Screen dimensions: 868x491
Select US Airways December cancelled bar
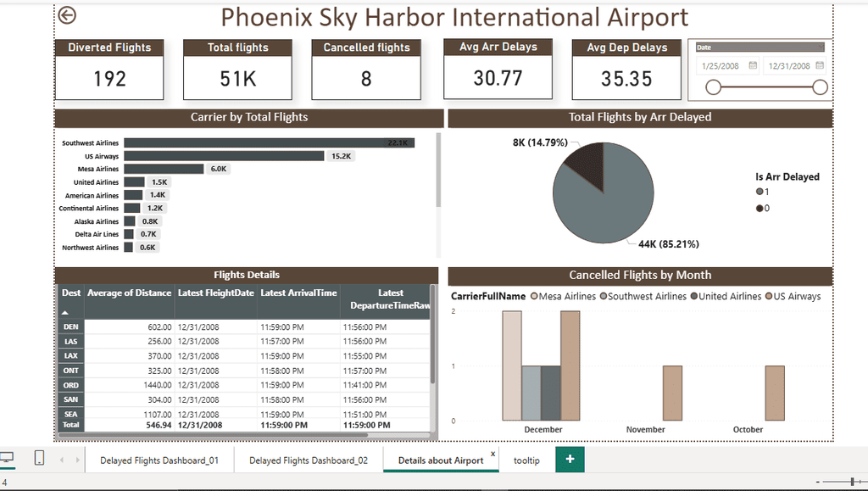coord(570,365)
